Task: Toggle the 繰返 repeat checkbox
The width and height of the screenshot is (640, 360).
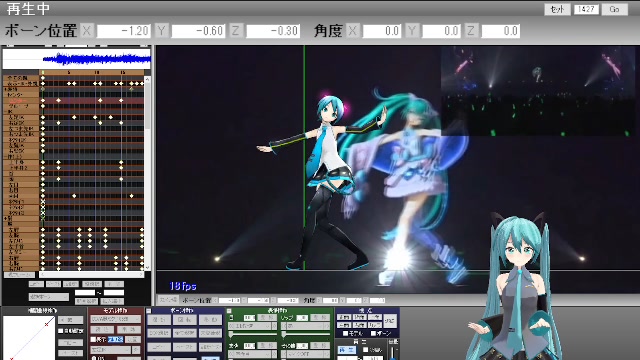Action: click(365, 349)
